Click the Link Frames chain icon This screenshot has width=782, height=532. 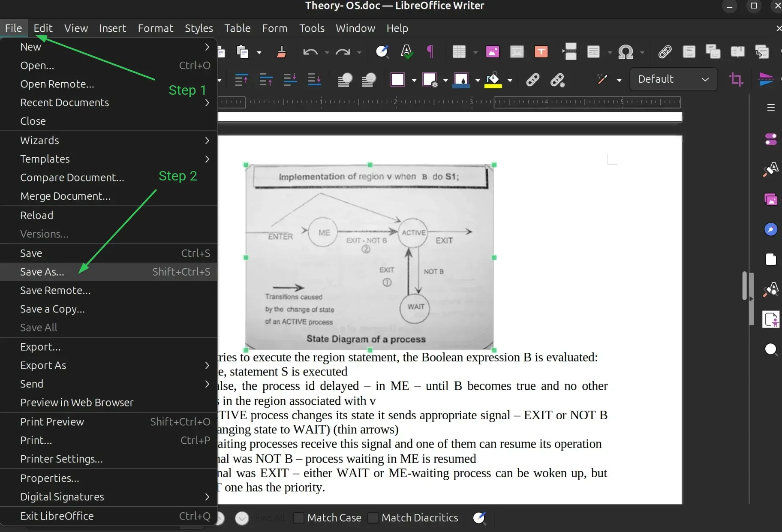point(532,80)
